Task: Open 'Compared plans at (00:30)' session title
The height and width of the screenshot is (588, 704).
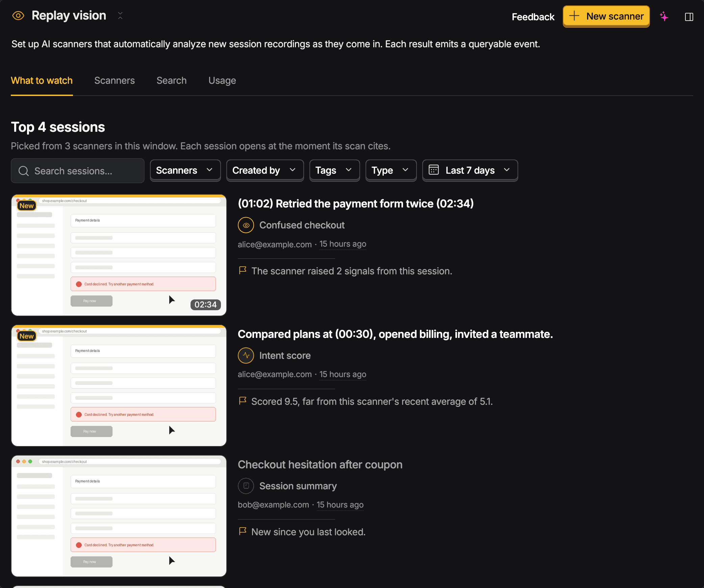Action: 395,334
